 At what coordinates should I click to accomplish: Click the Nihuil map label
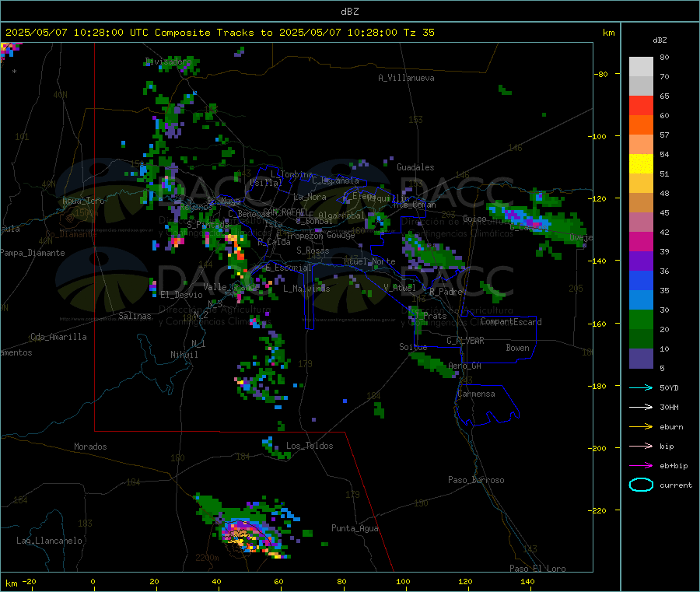pyautogui.click(x=184, y=355)
